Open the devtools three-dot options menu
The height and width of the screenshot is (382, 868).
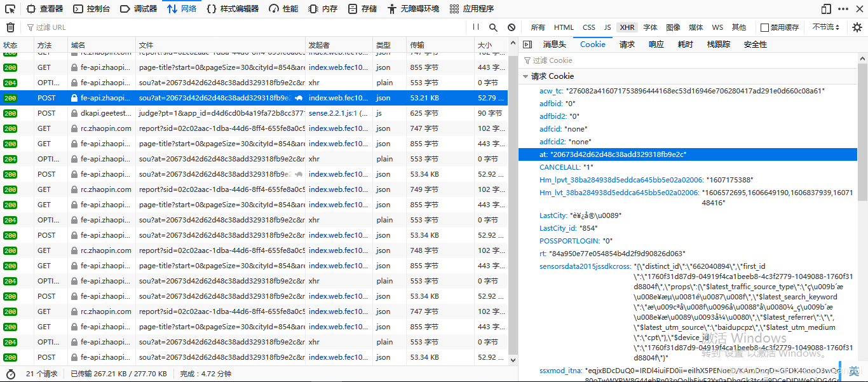[x=843, y=9]
